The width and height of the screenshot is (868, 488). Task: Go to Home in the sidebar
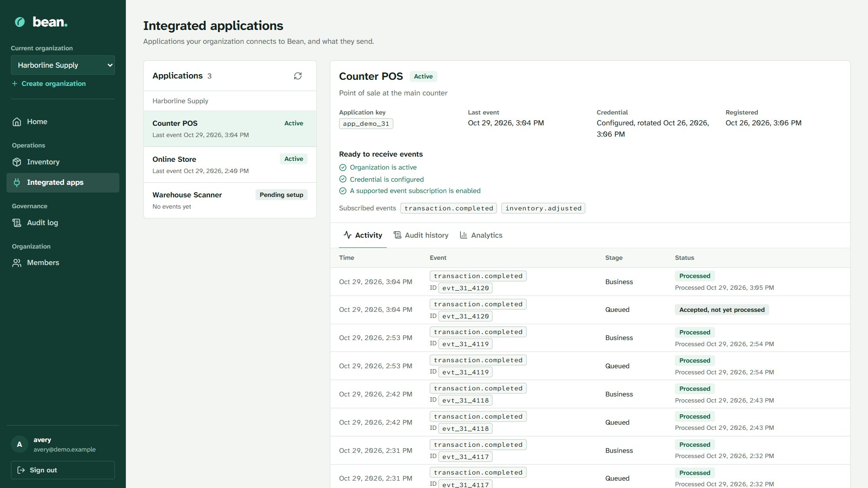point(63,122)
